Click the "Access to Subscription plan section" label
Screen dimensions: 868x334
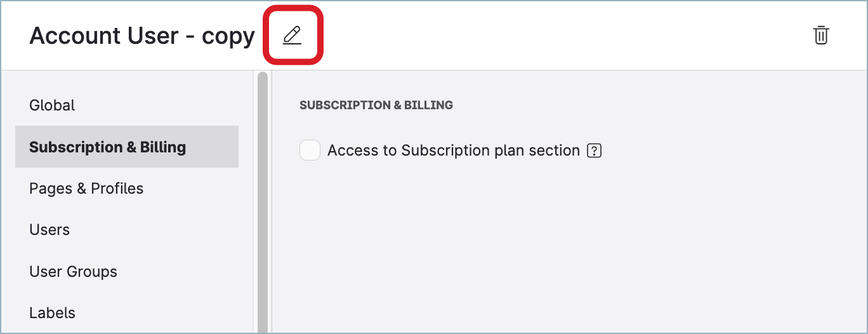pyautogui.click(x=454, y=150)
